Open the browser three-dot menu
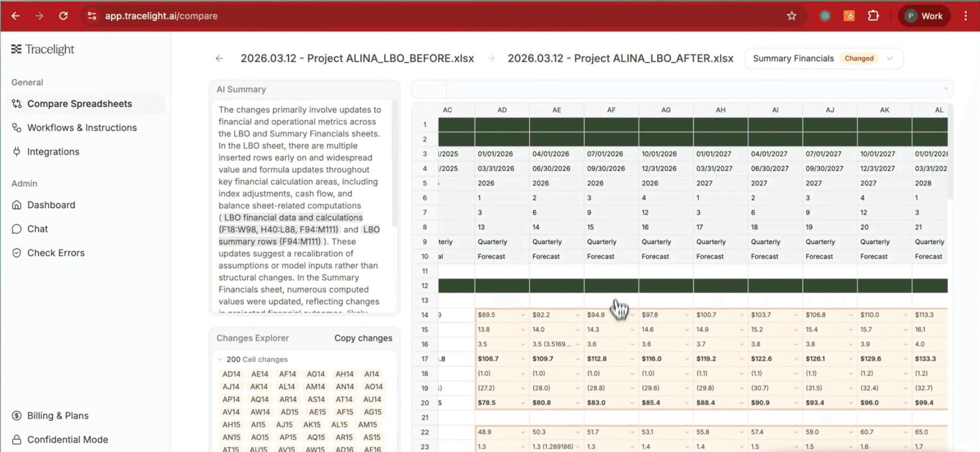 (965, 16)
